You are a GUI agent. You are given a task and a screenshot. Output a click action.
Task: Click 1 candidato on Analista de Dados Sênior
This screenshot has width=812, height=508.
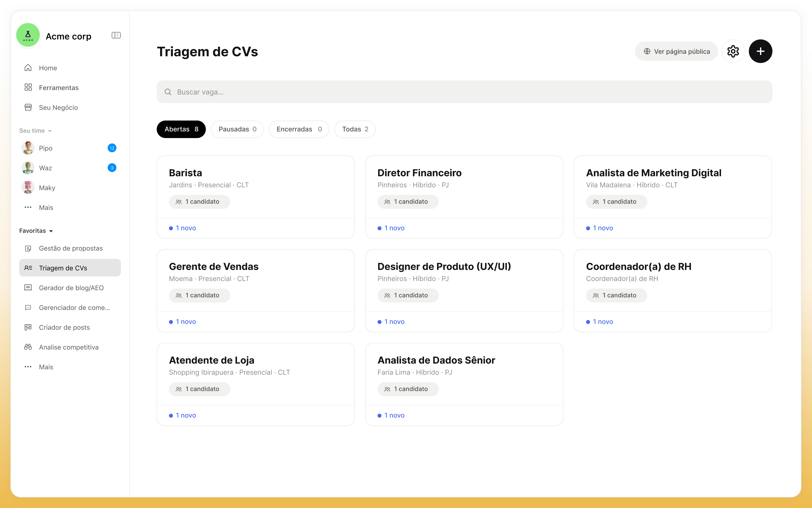(408, 389)
